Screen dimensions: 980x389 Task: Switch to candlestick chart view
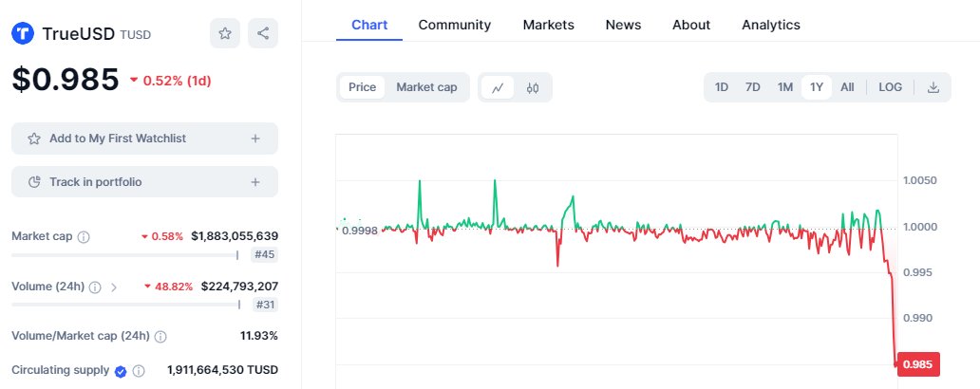pyautogui.click(x=533, y=87)
